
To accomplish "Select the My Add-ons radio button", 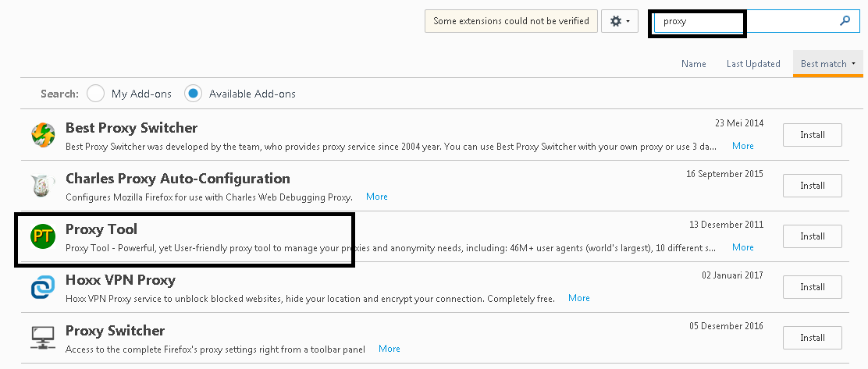I will (95, 94).
